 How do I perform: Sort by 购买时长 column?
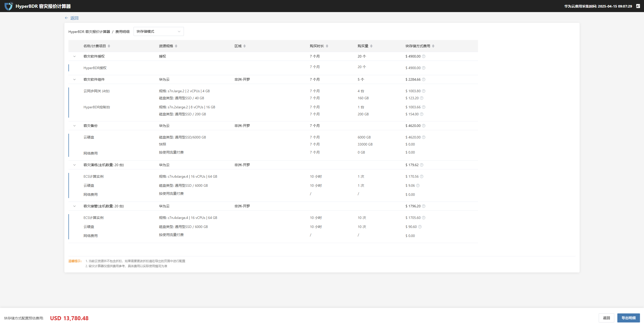point(327,46)
